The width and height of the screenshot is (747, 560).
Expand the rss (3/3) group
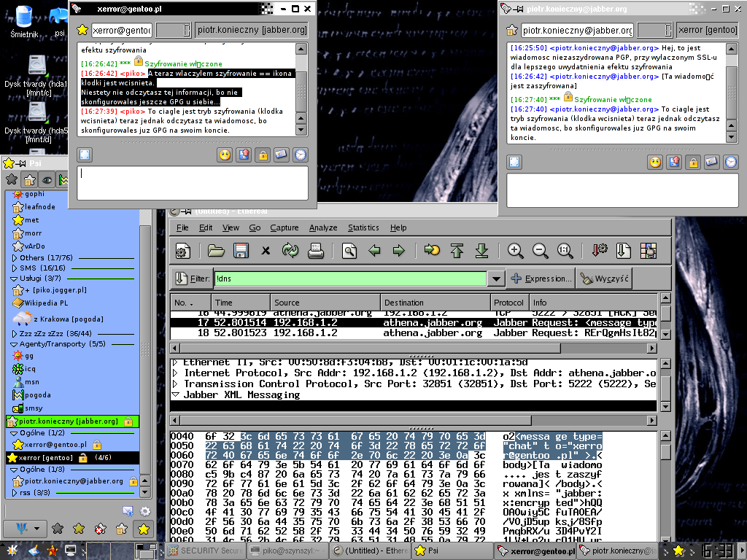tap(14, 493)
